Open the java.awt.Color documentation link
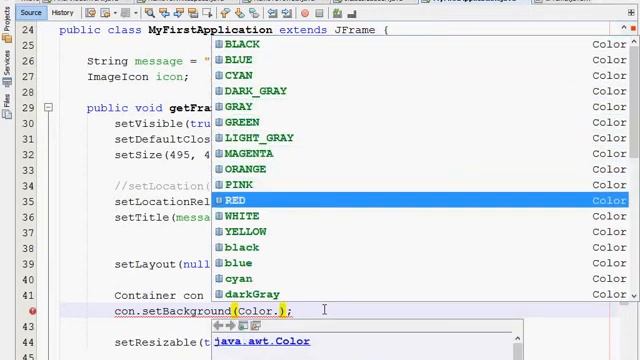Image resolution: width=640 pixels, height=360 pixels. pyautogui.click(x=262, y=341)
